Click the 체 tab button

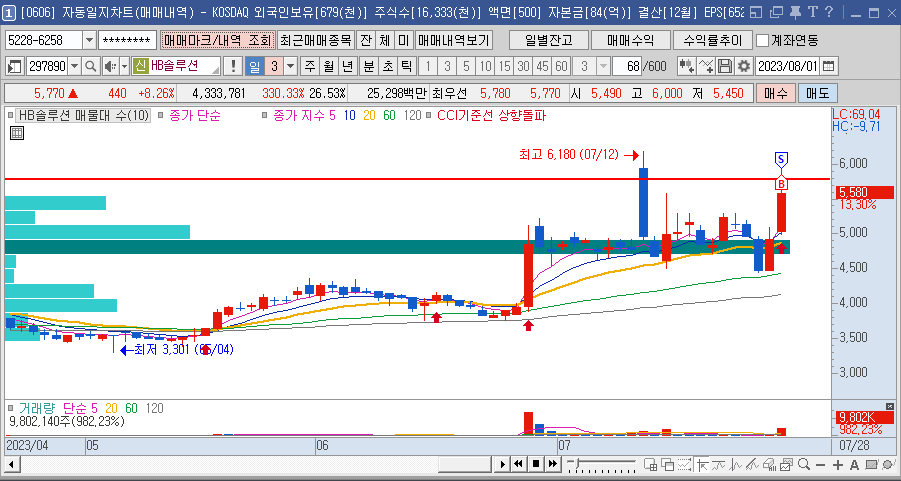pos(384,40)
